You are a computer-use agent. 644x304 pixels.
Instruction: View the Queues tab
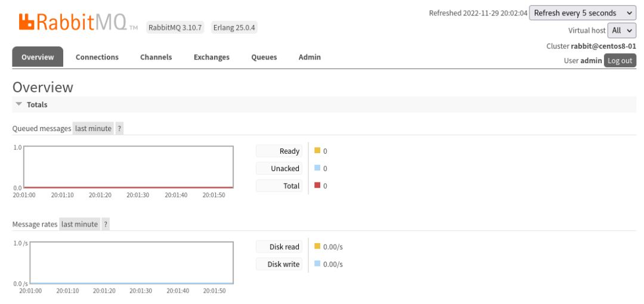click(x=264, y=57)
